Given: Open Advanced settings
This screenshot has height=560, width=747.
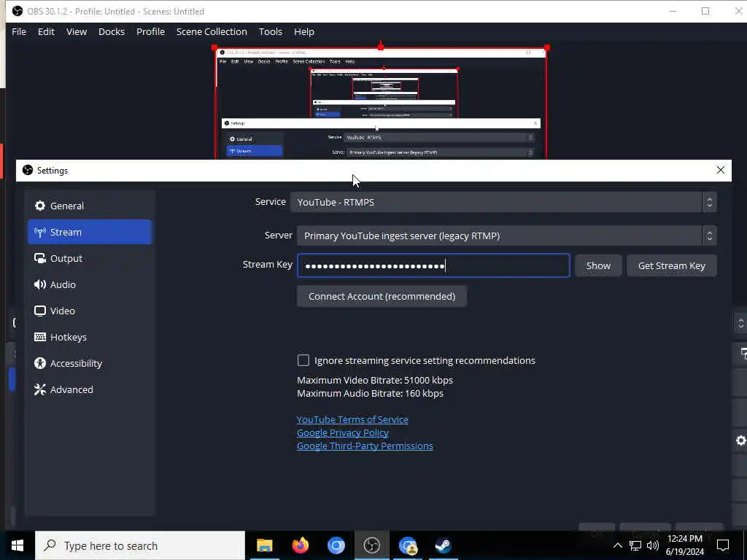Looking at the screenshot, I should [x=90, y=389].
